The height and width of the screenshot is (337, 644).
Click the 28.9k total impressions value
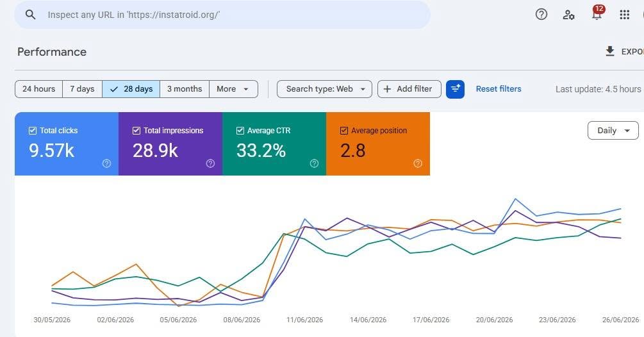155,151
